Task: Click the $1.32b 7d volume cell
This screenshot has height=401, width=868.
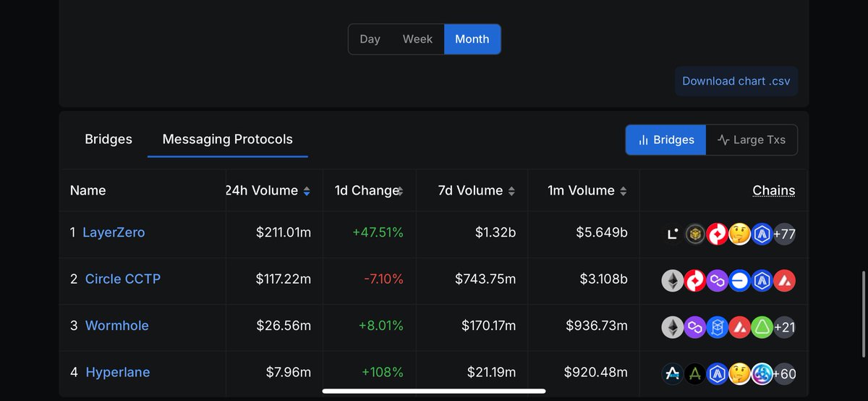Action: tap(495, 232)
